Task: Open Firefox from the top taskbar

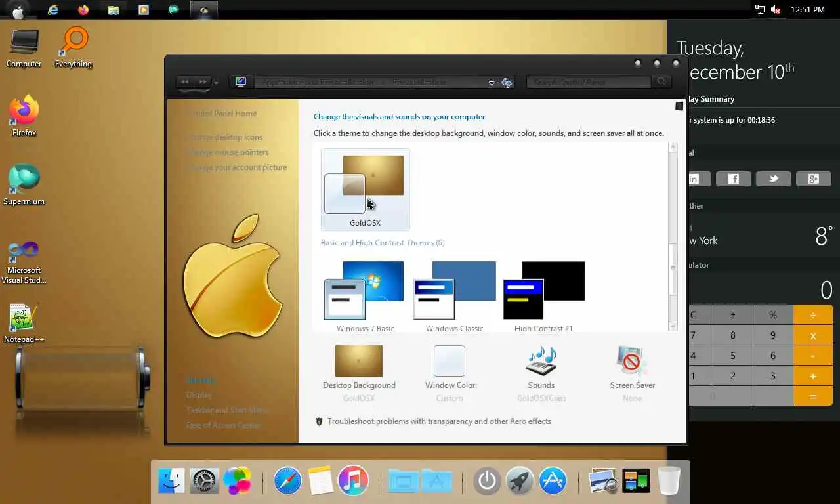Action: (x=83, y=10)
